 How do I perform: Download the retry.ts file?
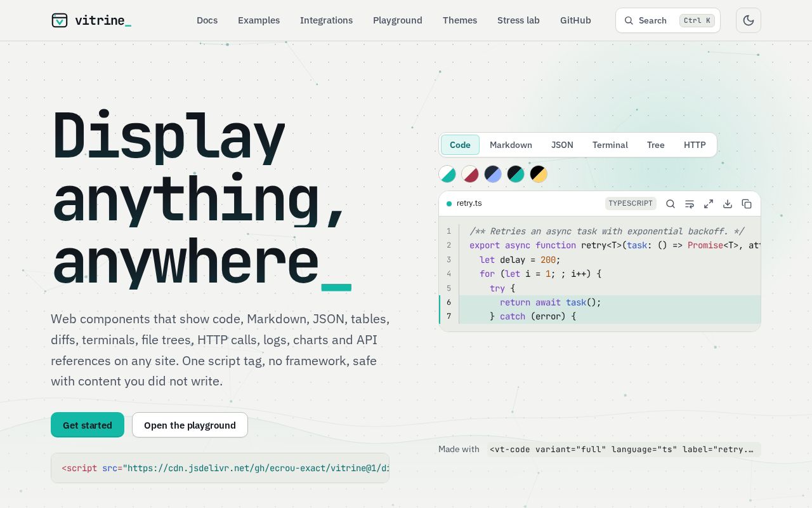[728, 204]
